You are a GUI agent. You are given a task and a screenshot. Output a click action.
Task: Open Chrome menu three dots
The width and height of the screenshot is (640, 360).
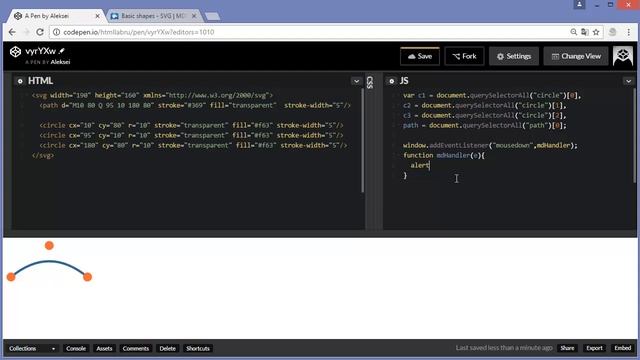click(629, 32)
